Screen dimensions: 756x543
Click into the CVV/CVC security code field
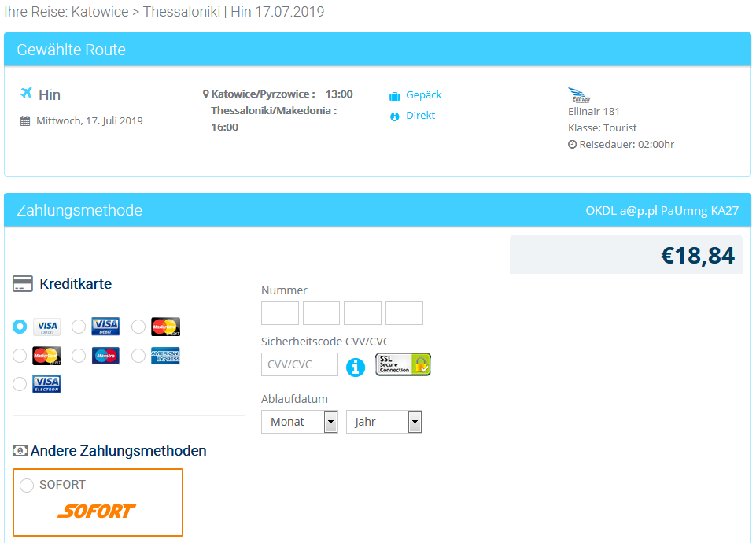point(300,364)
